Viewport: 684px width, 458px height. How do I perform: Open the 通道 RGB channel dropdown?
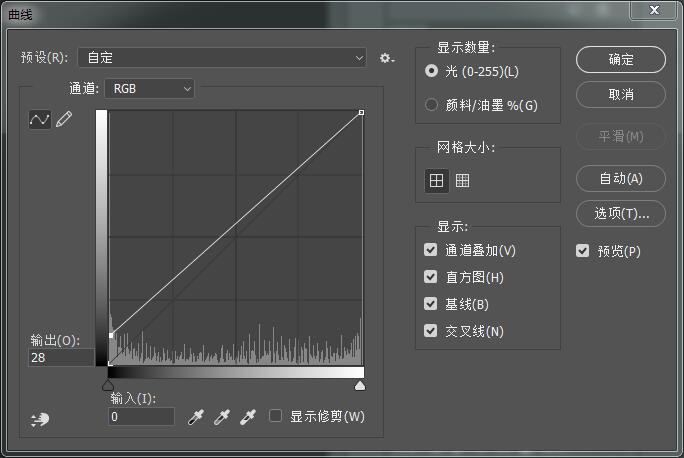(149, 89)
